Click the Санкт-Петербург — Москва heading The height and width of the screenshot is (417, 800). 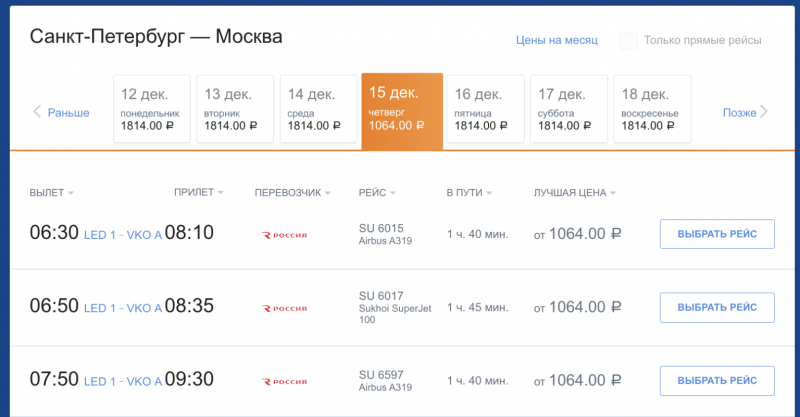pos(156,37)
